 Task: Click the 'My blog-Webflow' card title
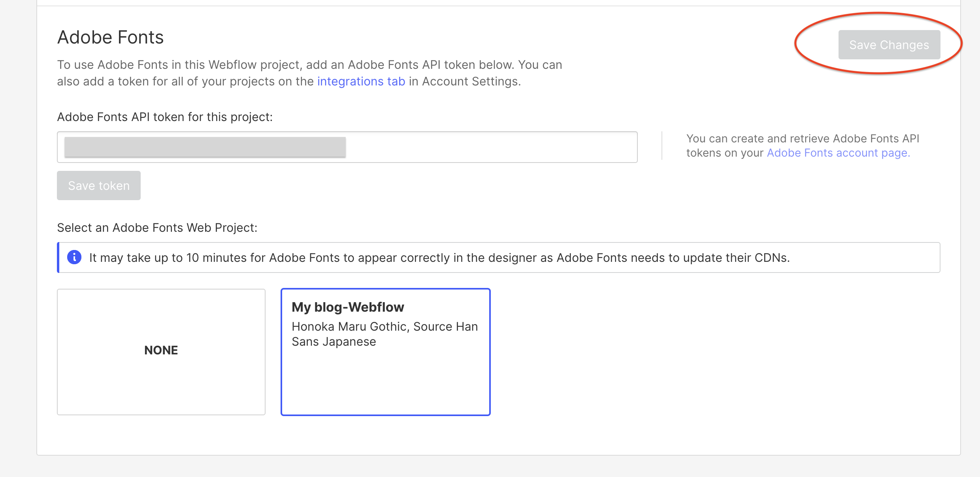(x=348, y=307)
